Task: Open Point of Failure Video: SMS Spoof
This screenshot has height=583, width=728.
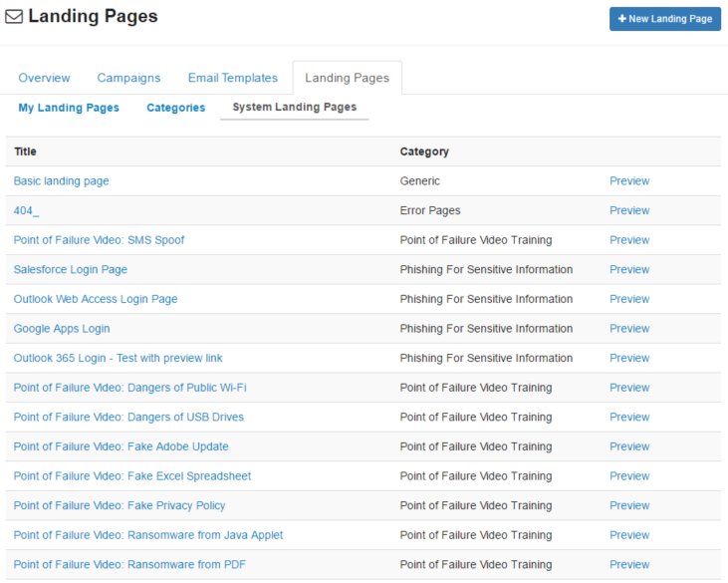Action: pyautogui.click(x=99, y=240)
